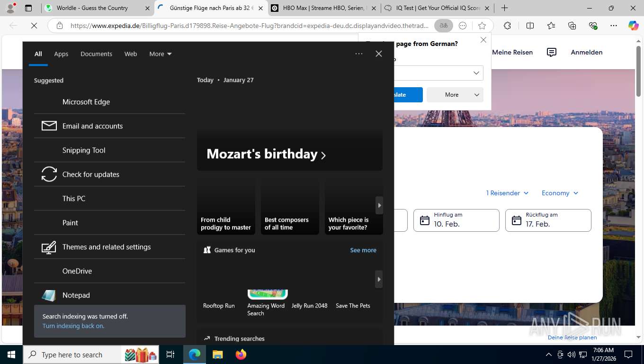Switch to the Web search tab
Image resolution: width=644 pixels, height=364 pixels.
pos(131,54)
